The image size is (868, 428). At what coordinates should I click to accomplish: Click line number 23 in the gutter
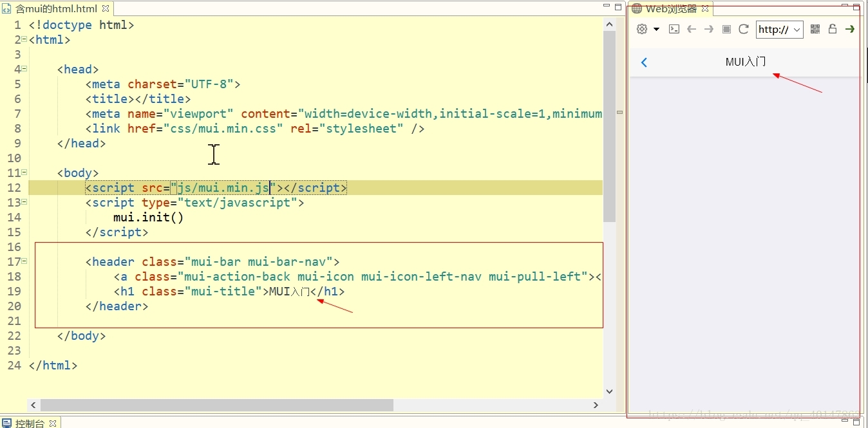14,351
